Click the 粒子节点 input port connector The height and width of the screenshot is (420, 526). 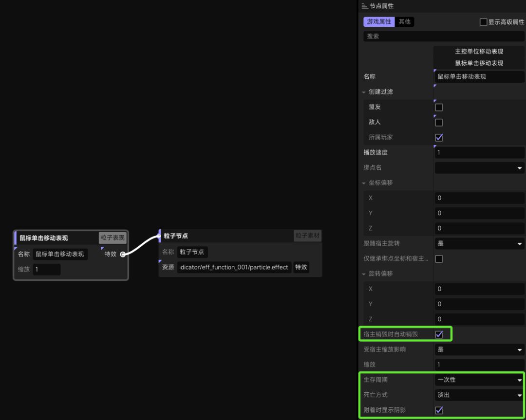[x=159, y=236]
